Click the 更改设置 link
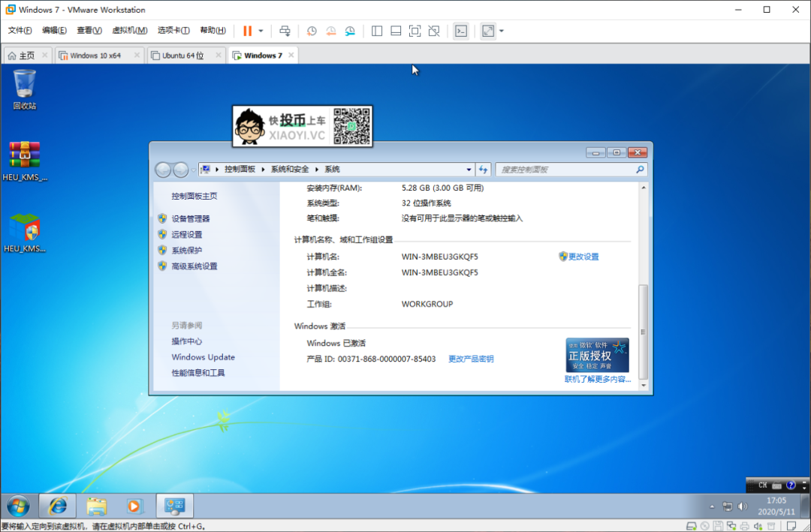 [x=585, y=256]
